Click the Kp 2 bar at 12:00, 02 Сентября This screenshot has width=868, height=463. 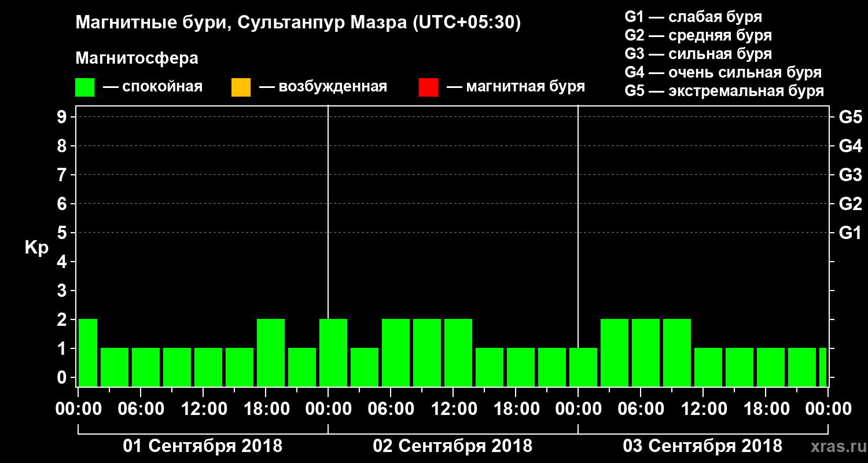[x=458, y=352]
